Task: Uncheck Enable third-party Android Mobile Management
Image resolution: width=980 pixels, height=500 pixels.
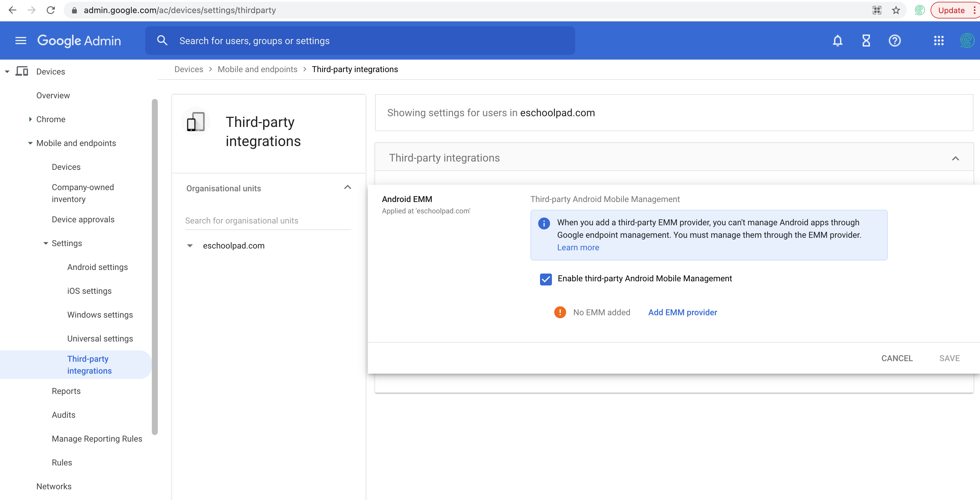Action: (x=546, y=279)
